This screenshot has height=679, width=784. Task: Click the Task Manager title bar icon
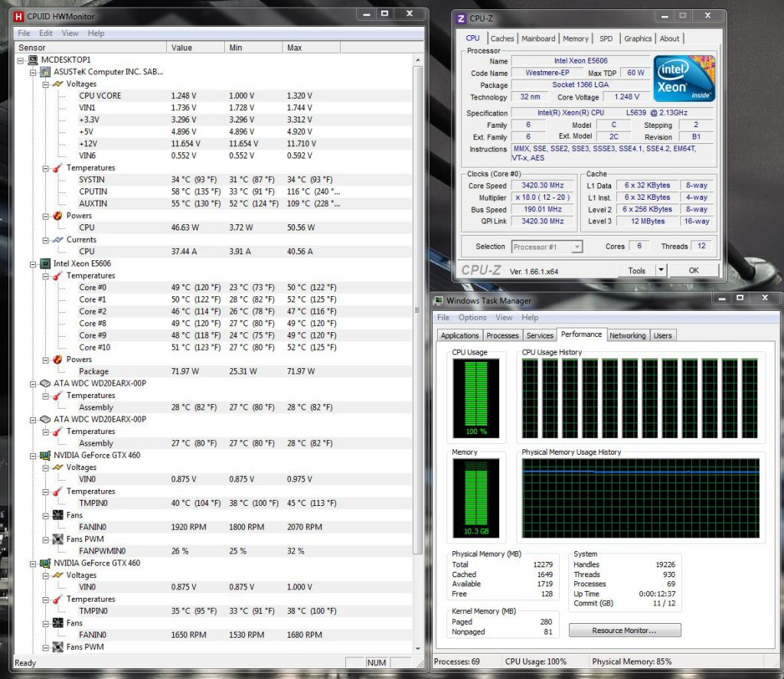point(439,301)
